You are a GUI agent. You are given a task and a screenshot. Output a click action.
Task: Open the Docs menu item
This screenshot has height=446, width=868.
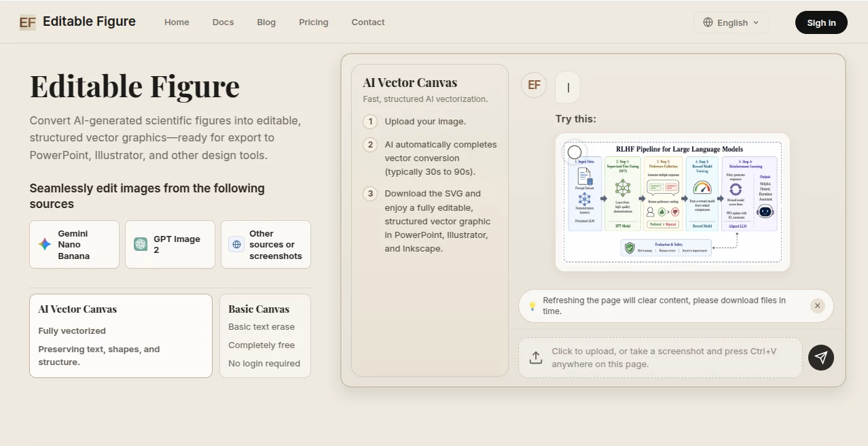click(223, 22)
